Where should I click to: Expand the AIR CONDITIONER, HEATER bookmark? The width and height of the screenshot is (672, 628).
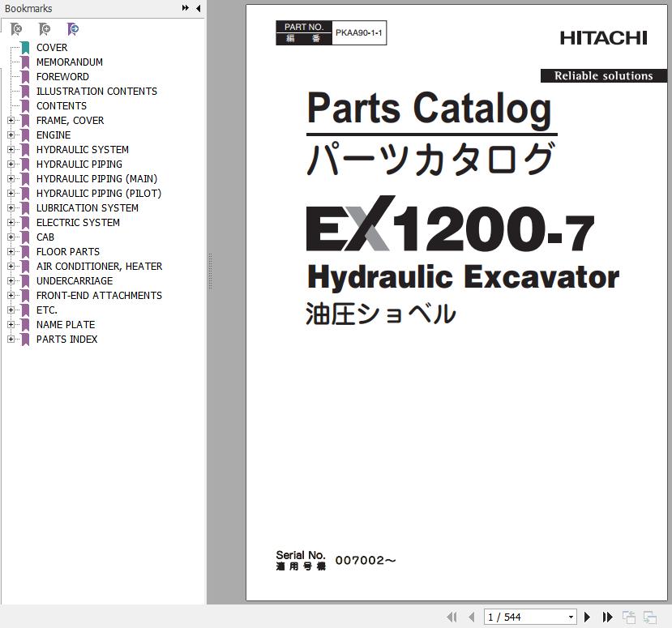11,266
